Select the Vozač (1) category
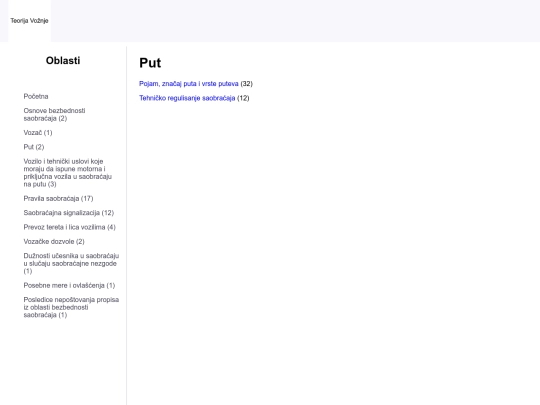 click(38, 133)
